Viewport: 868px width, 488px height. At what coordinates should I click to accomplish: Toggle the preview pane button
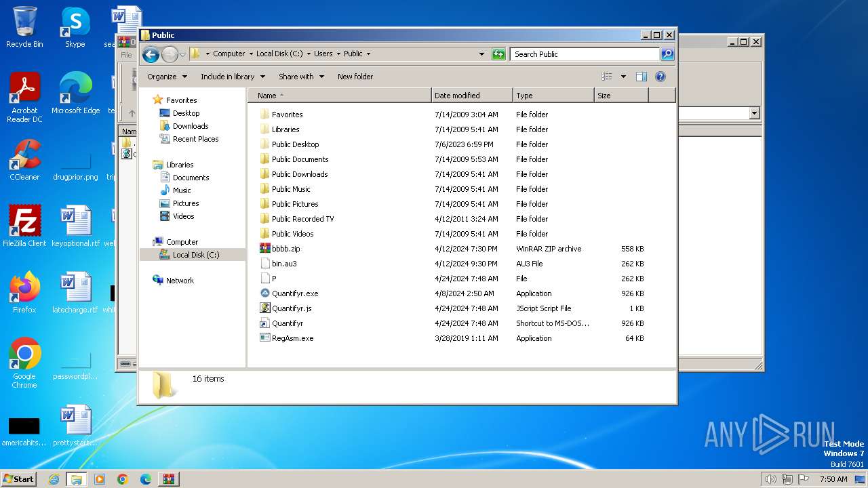click(642, 77)
